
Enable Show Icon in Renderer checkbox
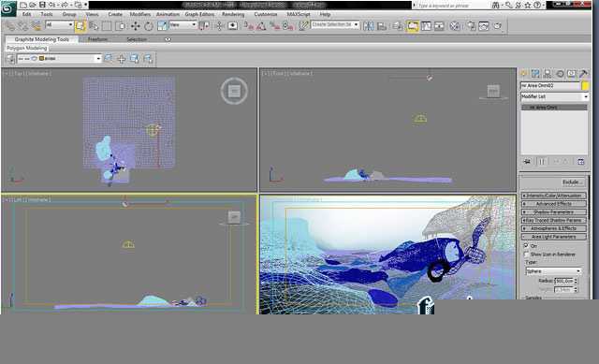[526, 254]
